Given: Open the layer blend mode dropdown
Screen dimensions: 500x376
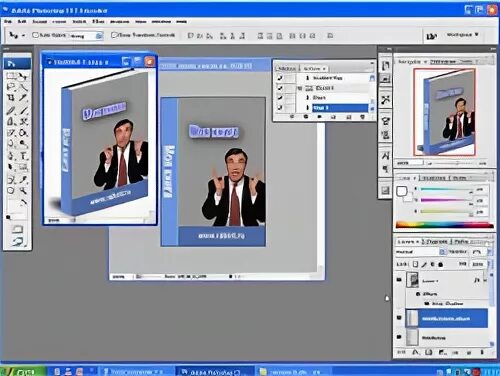Looking at the screenshot, I should pos(421,252).
